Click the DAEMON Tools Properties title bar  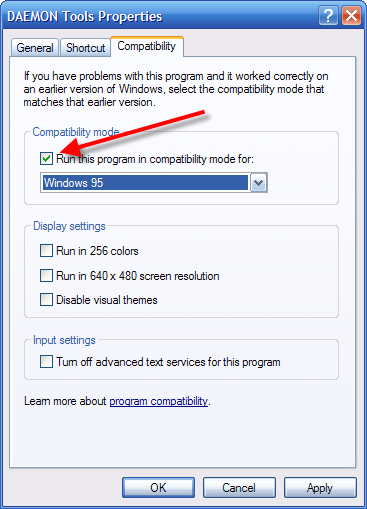160,16
